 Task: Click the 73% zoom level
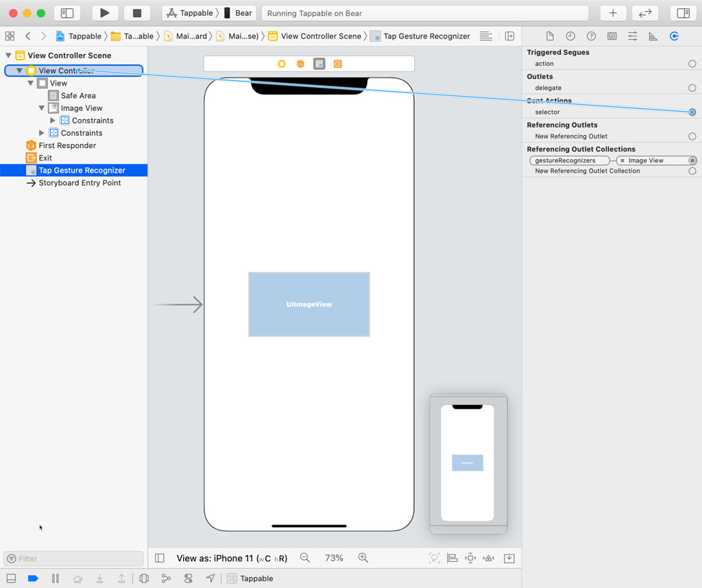(334, 558)
